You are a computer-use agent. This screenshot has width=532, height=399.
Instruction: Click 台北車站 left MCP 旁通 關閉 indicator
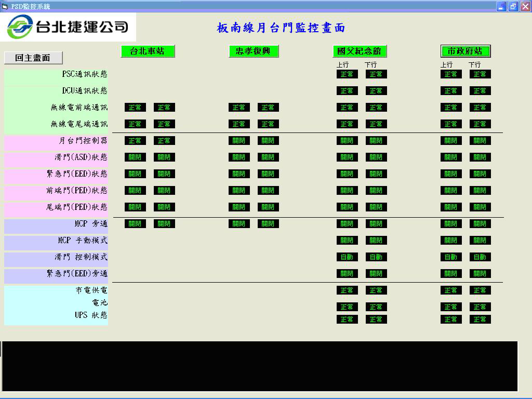pos(135,223)
